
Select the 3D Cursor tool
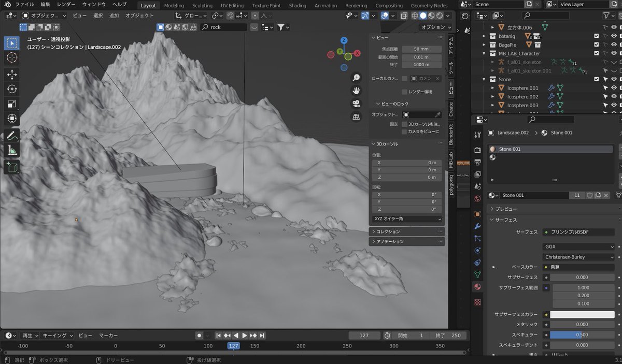[12, 58]
